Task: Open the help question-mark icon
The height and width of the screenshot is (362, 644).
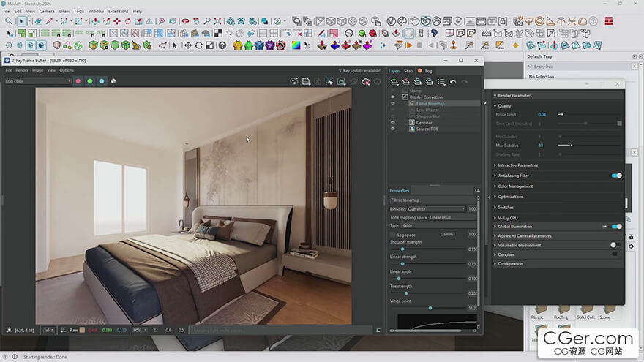Action: click(x=222, y=45)
